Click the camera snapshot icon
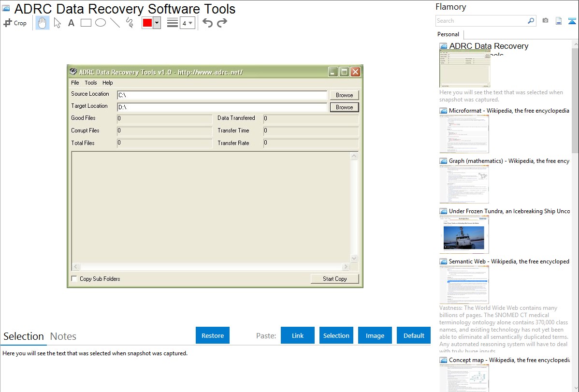The height and width of the screenshot is (392, 579). (x=545, y=21)
